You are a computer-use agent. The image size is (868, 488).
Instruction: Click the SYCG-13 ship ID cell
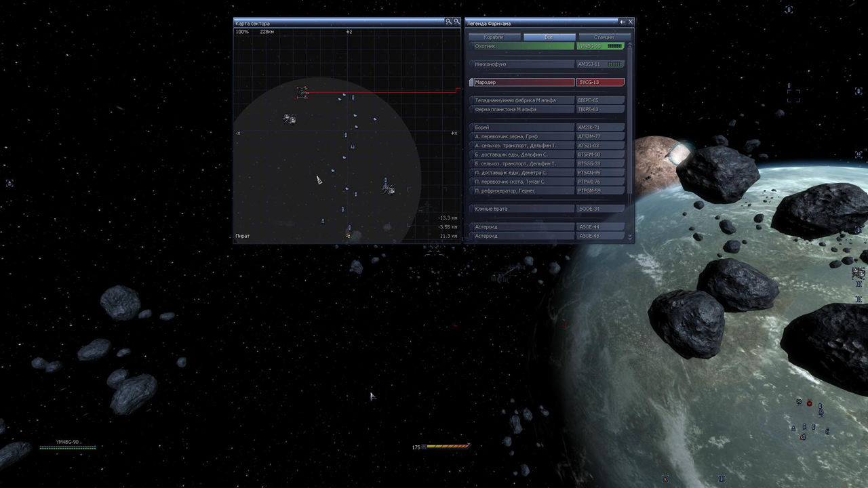point(600,82)
